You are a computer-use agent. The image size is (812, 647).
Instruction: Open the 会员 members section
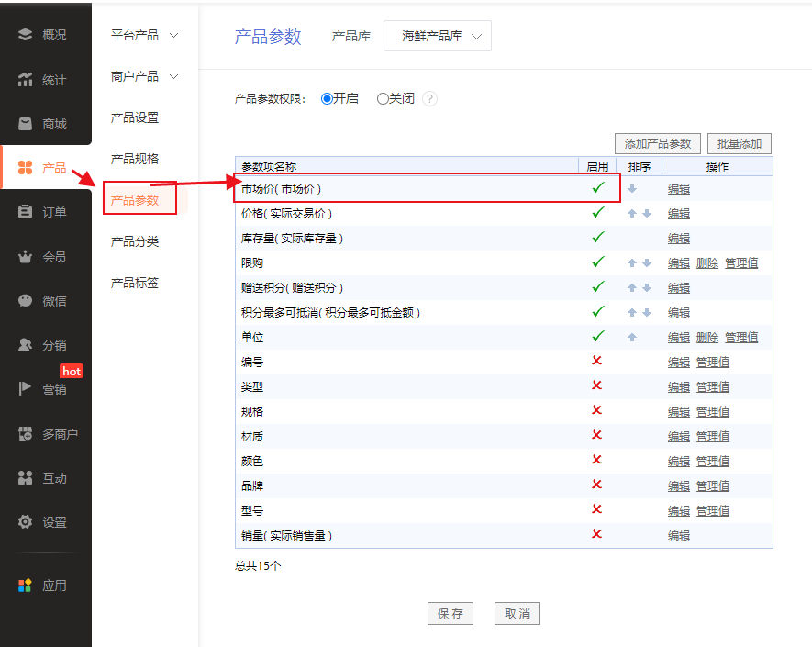(42, 256)
